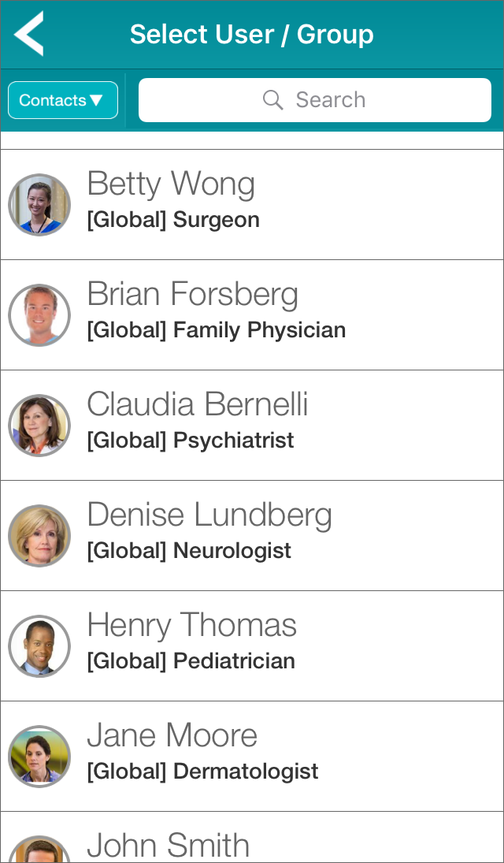Tap Claudia Bernelli's avatar
504x863 pixels.
click(x=39, y=426)
